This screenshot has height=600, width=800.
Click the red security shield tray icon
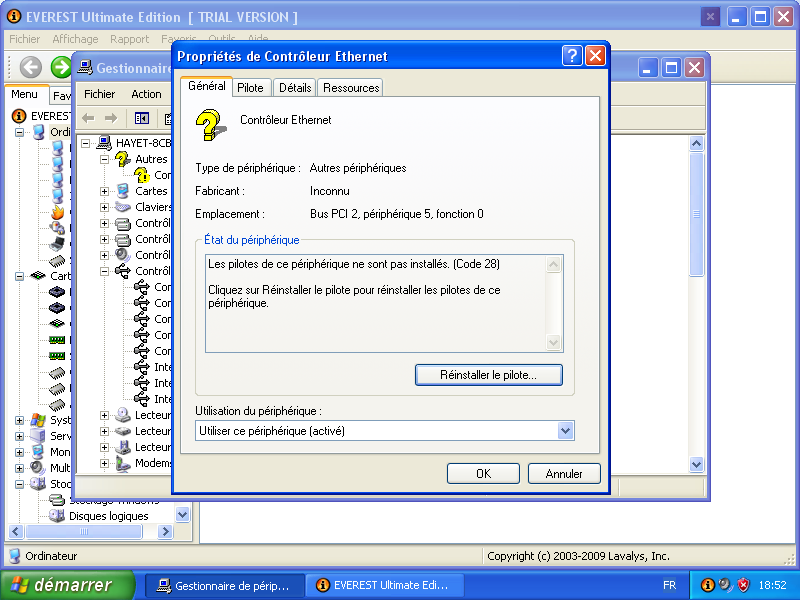(743, 585)
